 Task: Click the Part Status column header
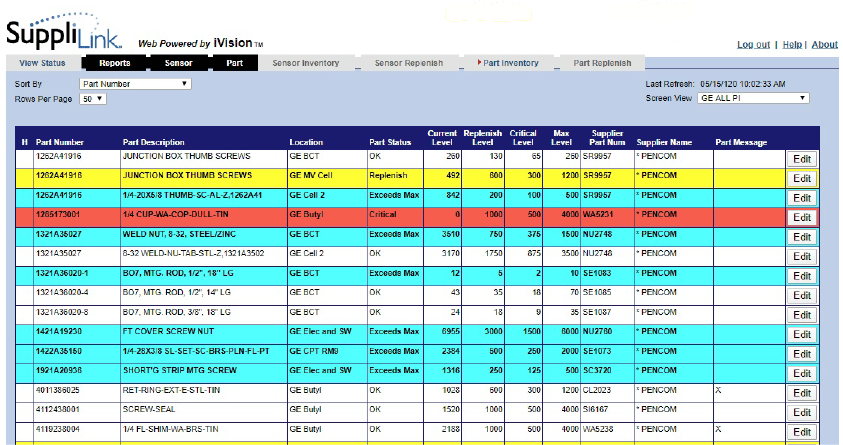(x=390, y=142)
